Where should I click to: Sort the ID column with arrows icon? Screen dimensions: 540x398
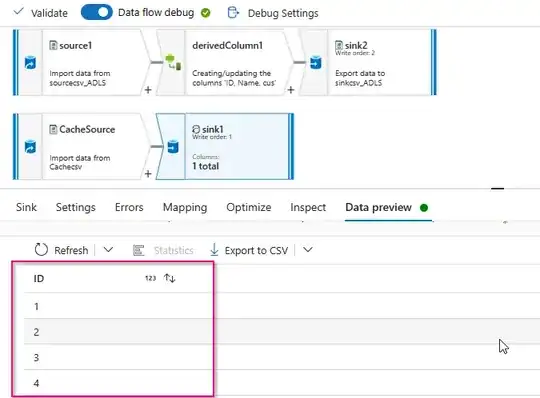tap(170, 278)
